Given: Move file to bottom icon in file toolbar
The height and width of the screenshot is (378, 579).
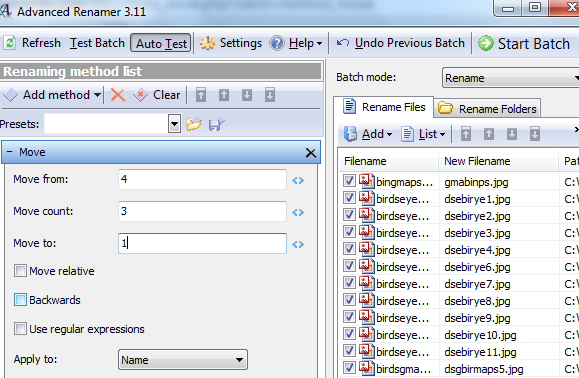Looking at the screenshot, I should pos(535,134).
